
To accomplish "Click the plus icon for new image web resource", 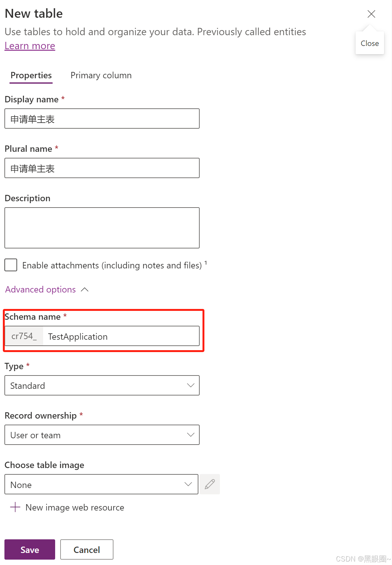I will 15,507.
